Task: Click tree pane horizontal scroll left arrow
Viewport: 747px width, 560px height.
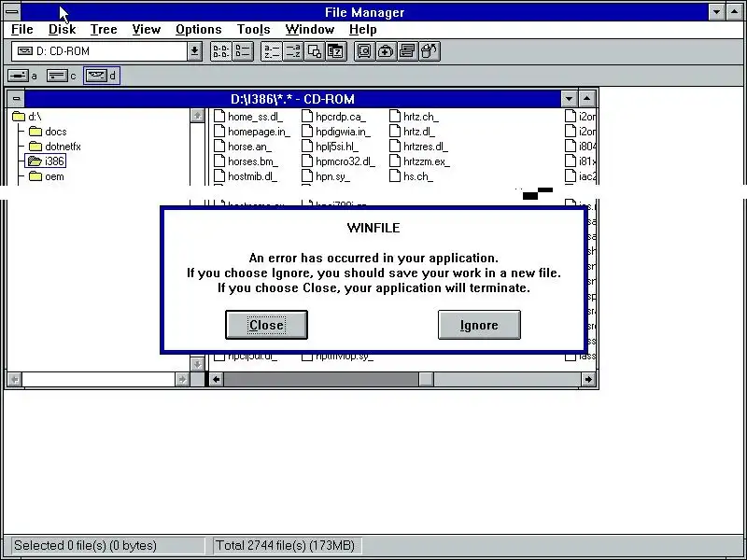Action: [15, 380]
